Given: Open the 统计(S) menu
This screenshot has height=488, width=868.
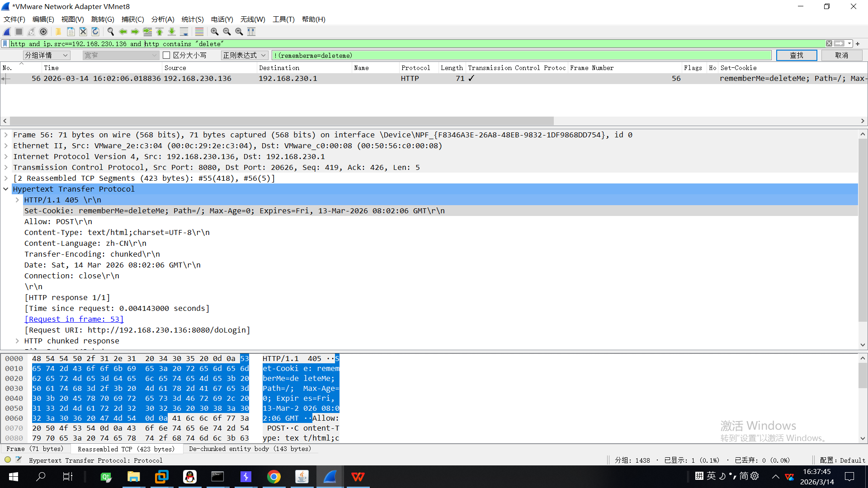Looking at the screenshot, I should [x=192, y=19].
